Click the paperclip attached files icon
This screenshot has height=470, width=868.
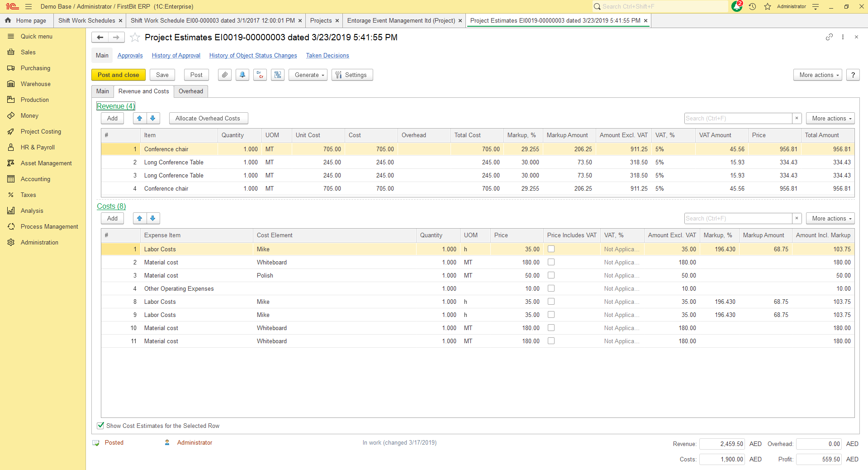pos(225,75)
